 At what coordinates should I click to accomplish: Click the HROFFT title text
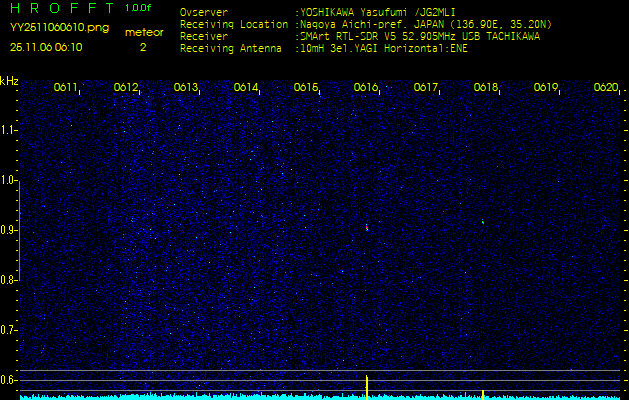point(62,9)
